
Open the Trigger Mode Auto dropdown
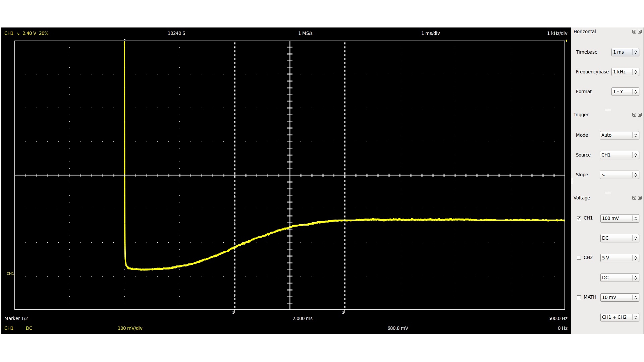[619, 135]
